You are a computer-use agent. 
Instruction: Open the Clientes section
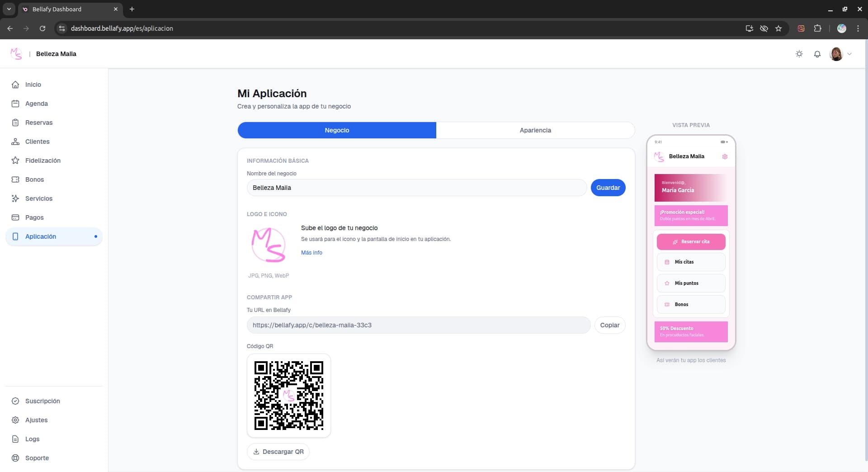coord(37,142)
